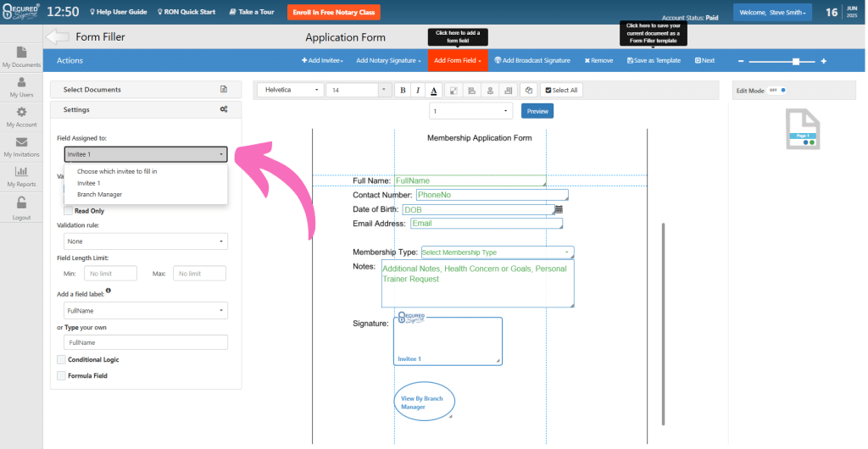Check the Formula Field checkbox

click(61, 375)
